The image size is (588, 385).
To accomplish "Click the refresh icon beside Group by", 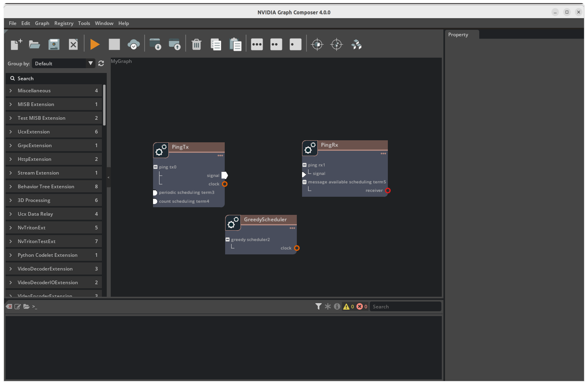I will pyautogui.click(x=101, y=63).
